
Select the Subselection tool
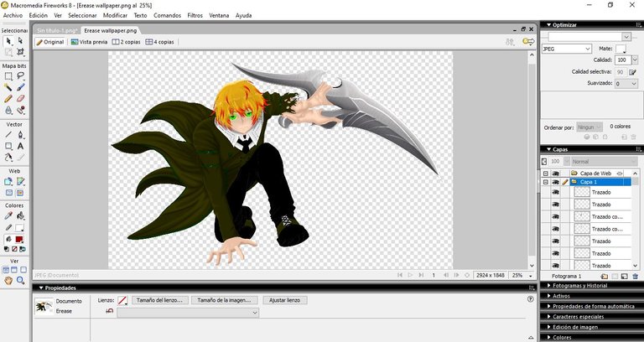pyautogui.click(x=20, y=41)
